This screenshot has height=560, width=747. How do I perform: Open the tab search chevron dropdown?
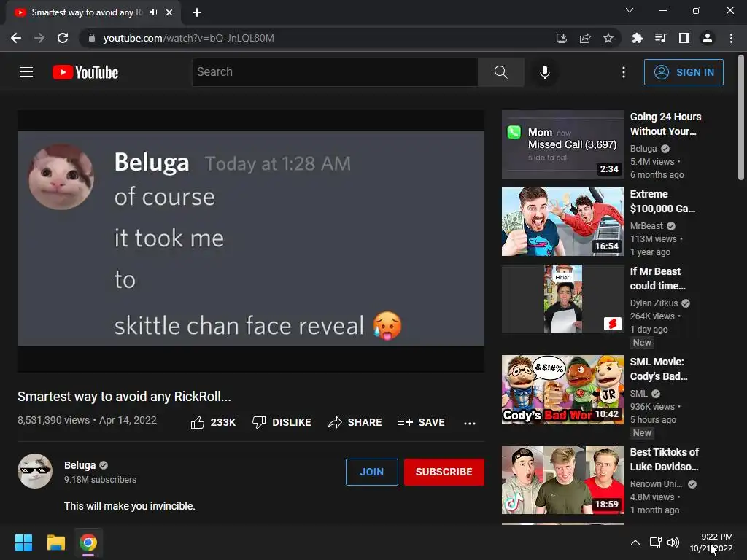[630, 10]
